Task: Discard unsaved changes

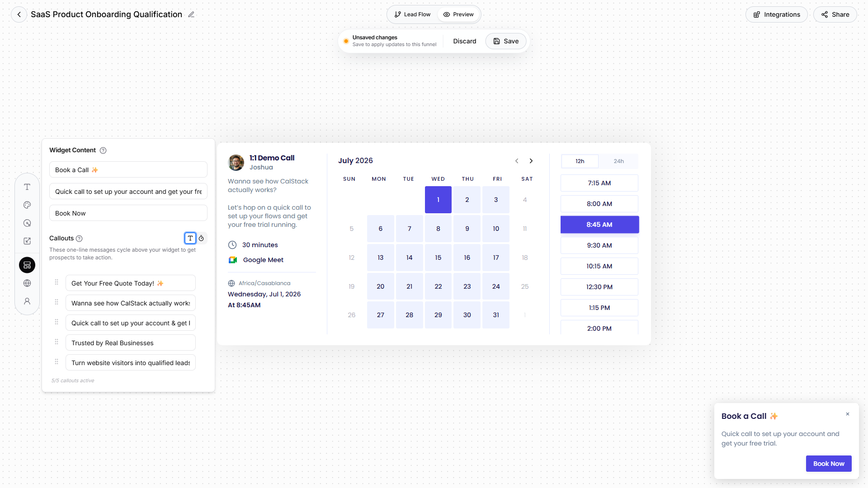Action: (465, 41)
